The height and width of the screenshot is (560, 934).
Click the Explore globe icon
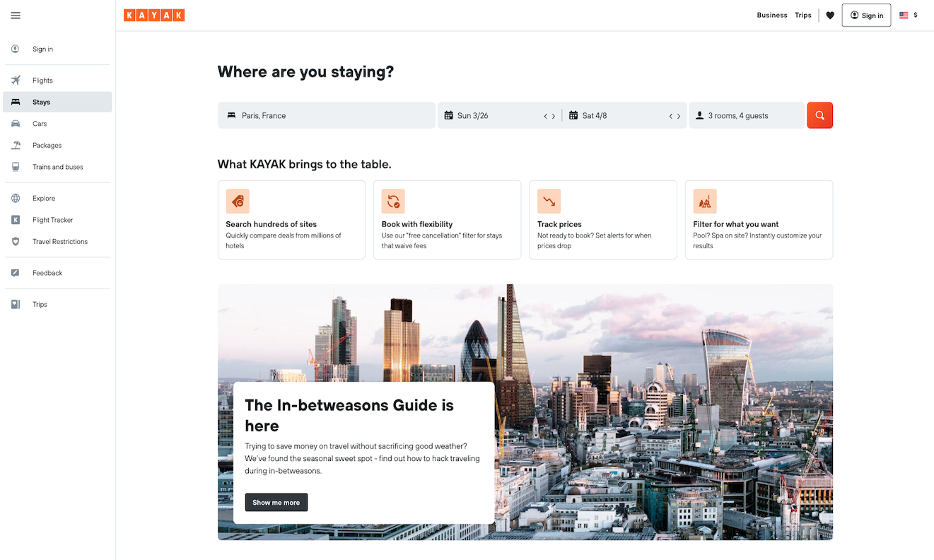[16, 198]
